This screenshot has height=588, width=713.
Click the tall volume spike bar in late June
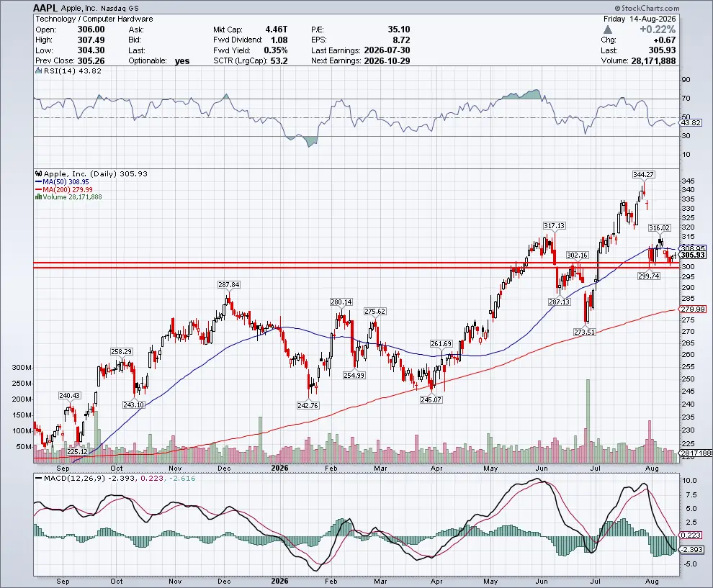tap(588, 421)
